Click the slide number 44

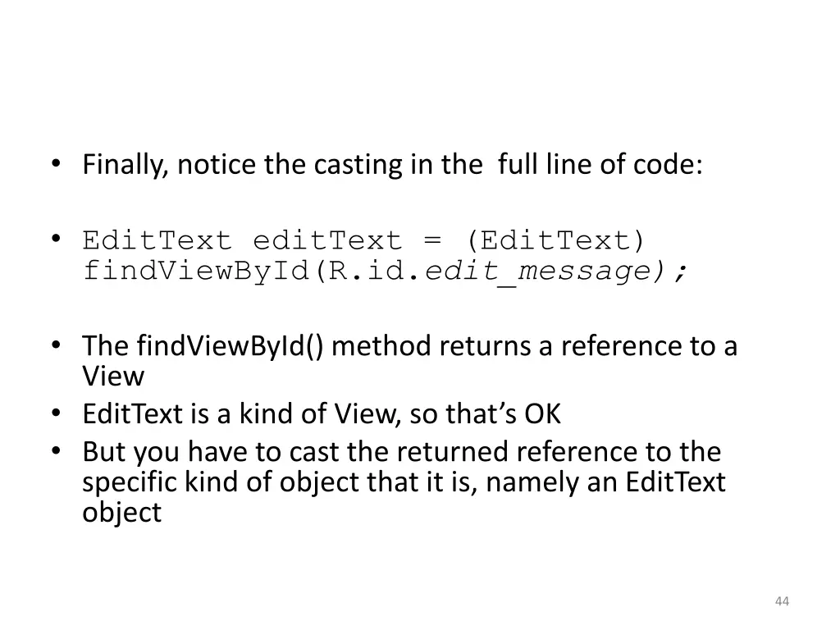point(782,601)
